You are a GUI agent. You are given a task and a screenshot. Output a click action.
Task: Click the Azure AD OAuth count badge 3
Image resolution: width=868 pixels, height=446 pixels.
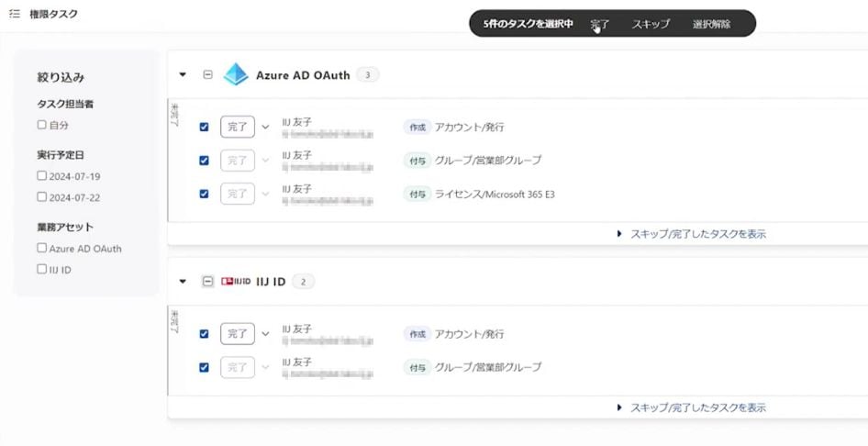pyautogui.click(x=367, y=75)
